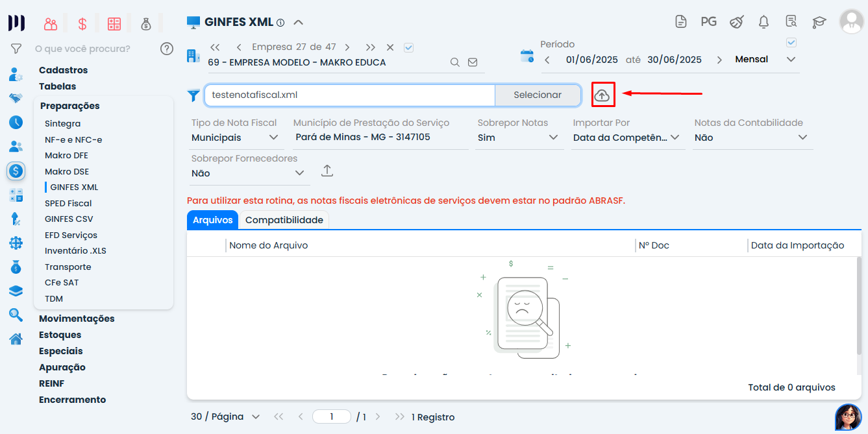Switch to the Compatibilidade tab
Screen dimensions: 868x434
click(284, 220)
